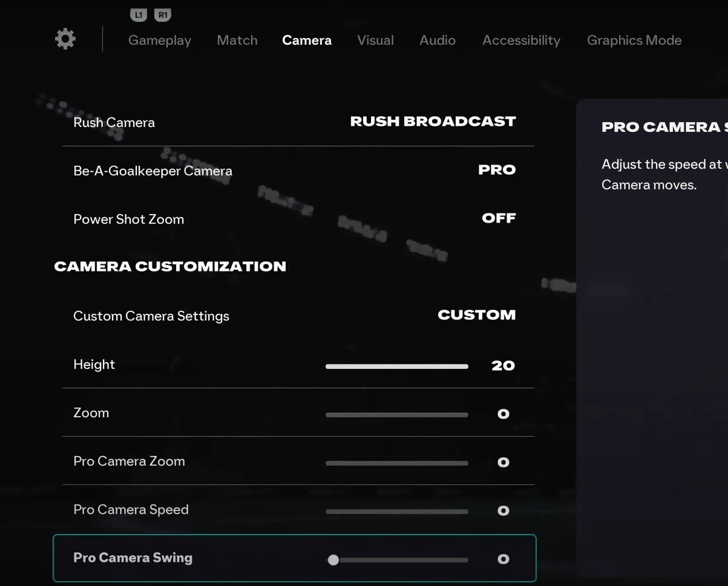Select the Power Shot Zoom row
Image resolution: width=728 pixels, height=586 pixels.
tap(298, 219)
